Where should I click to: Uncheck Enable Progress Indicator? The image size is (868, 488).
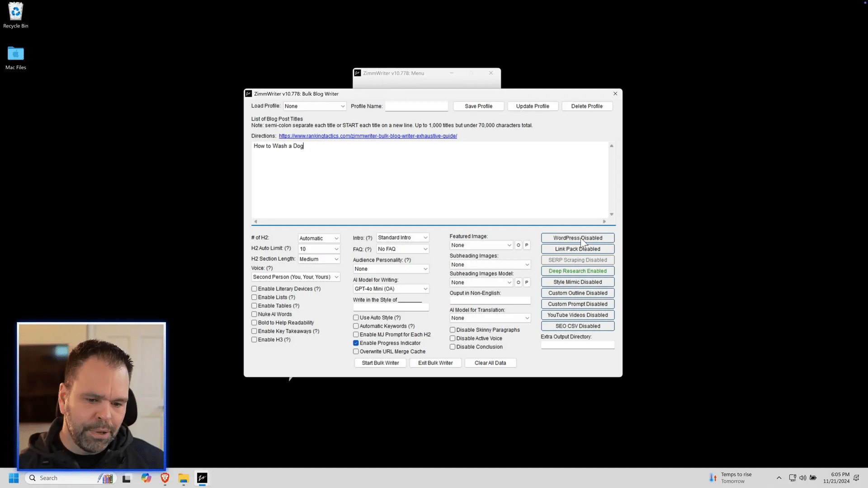(x=356, y=343)
